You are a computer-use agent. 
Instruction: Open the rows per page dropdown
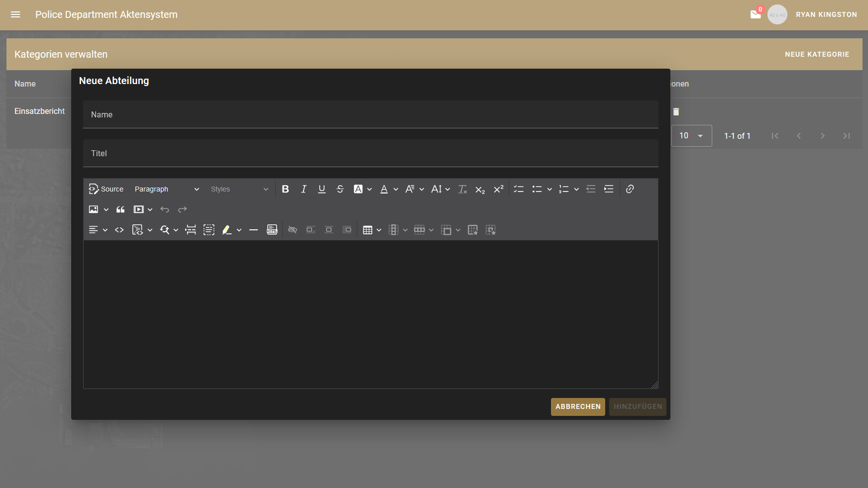click(692, 136)
